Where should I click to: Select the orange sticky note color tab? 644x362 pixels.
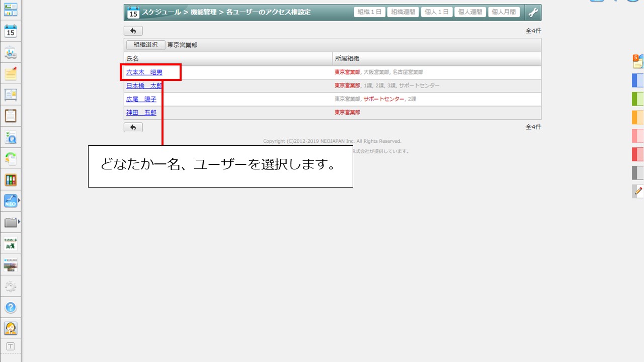click(x=638, y=117)
